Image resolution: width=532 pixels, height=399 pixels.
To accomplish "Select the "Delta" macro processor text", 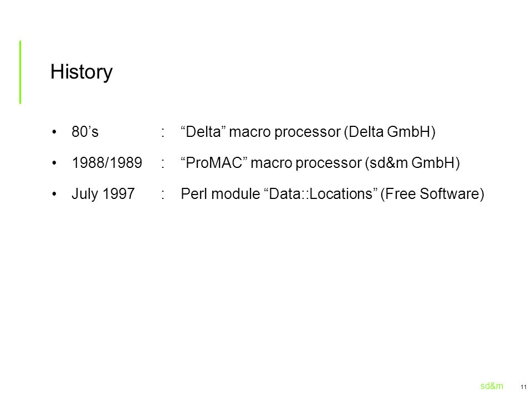I will click(308, 132).
